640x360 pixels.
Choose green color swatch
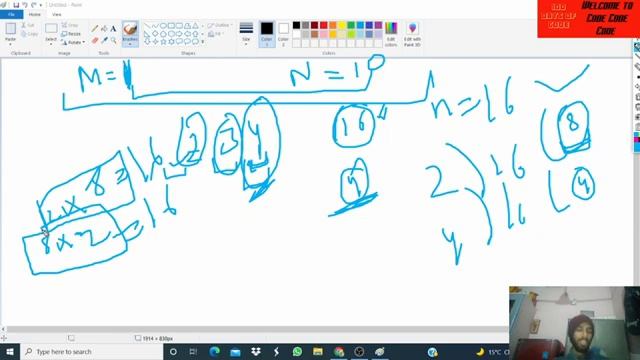pyautogui.click(x=351, y=25)
